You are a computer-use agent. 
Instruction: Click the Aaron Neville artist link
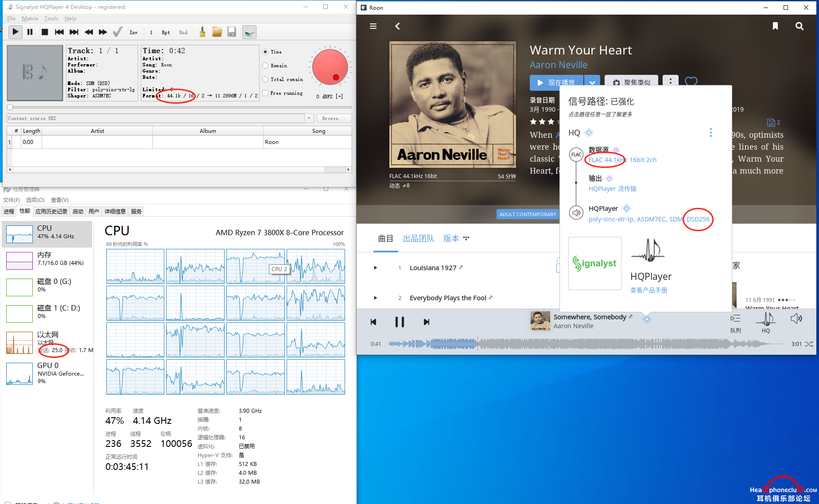point(559,65)
